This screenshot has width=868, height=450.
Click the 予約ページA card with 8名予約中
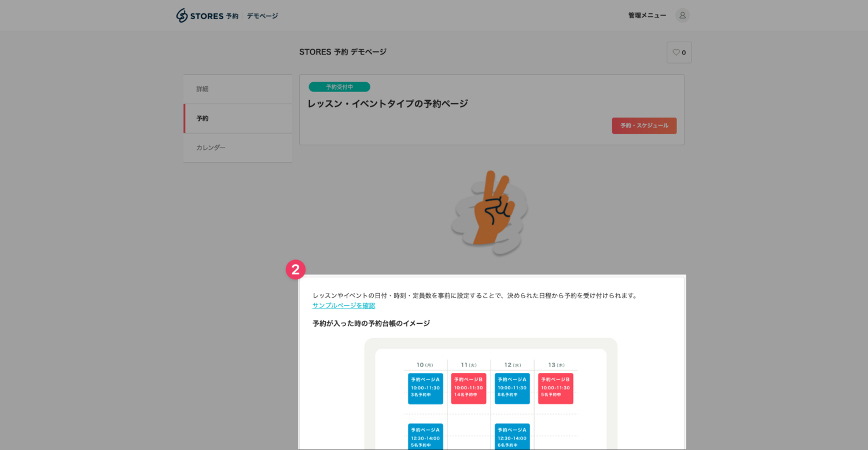[x=512, y=389]
